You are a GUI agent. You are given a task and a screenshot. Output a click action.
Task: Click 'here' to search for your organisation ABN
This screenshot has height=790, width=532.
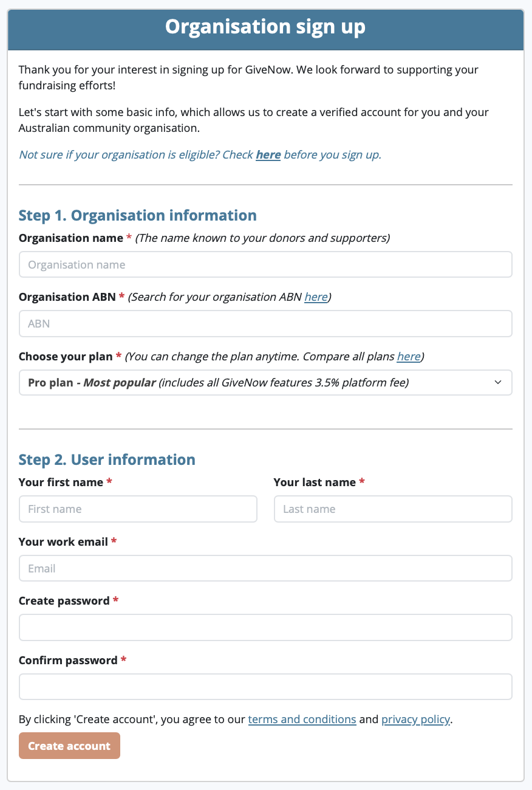[x=316, y=297]
